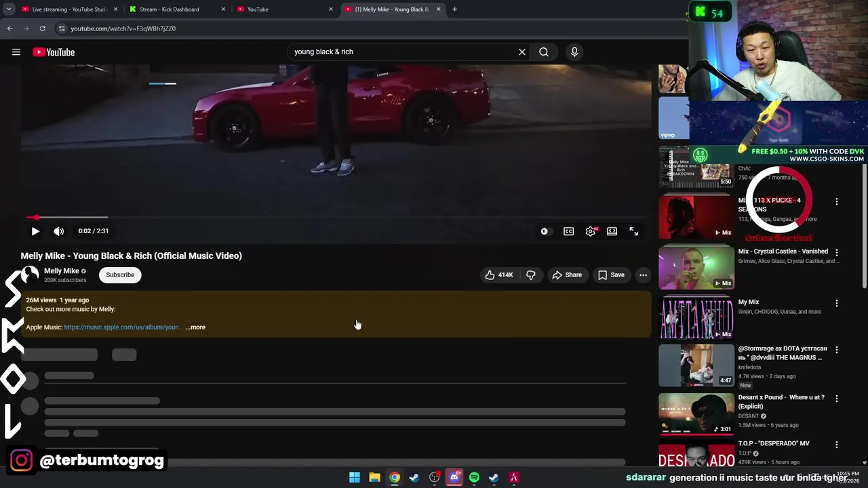
Task: Clear the search box with the X
Action: click(522, 52)
